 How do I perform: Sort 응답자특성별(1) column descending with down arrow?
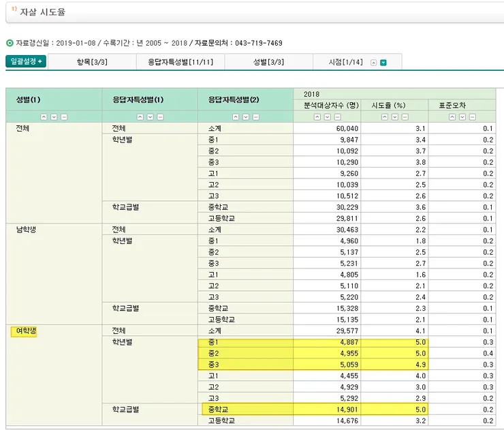(x=150, y=117)
